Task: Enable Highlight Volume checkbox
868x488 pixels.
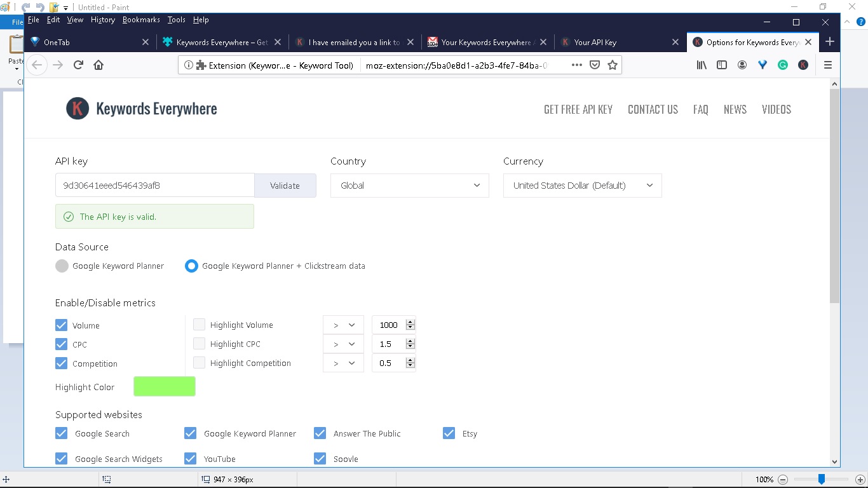Action: [x=199, y=325]
